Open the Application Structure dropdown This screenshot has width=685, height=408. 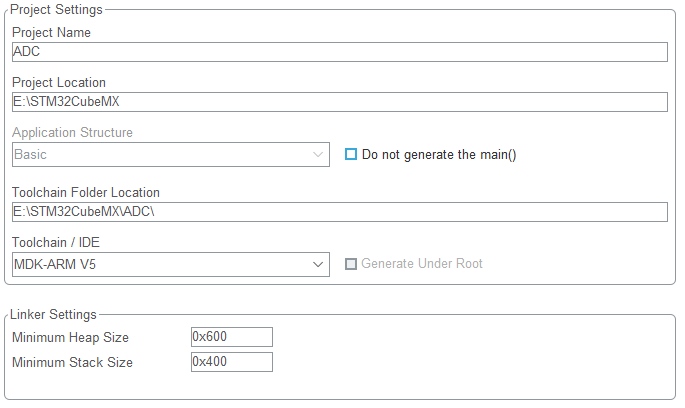click(x=171, y=155)
